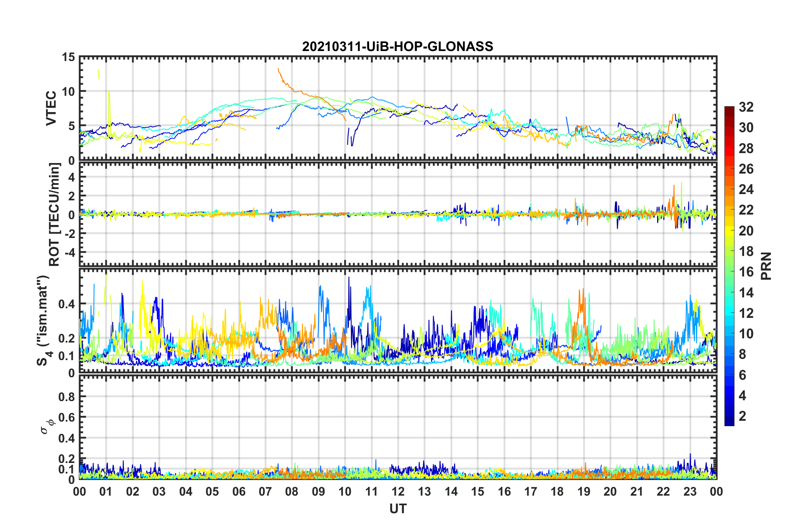Click x-axis hour label 19
Screen dimensions: 796x532
(x=584, y=491)
